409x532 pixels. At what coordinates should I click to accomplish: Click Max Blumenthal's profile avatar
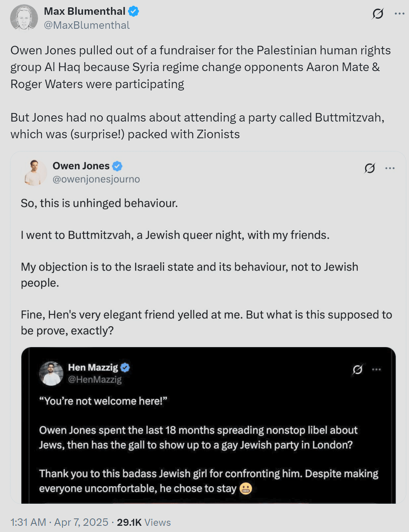24,17
